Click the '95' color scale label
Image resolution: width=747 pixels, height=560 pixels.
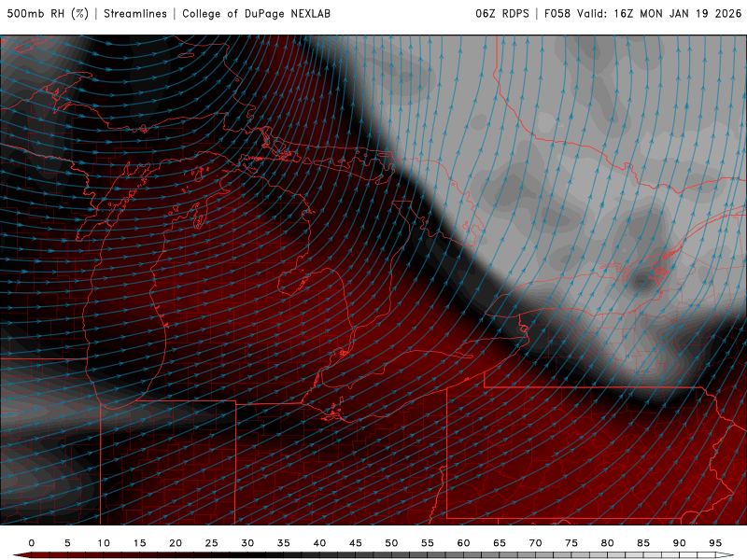coord(715,543)
